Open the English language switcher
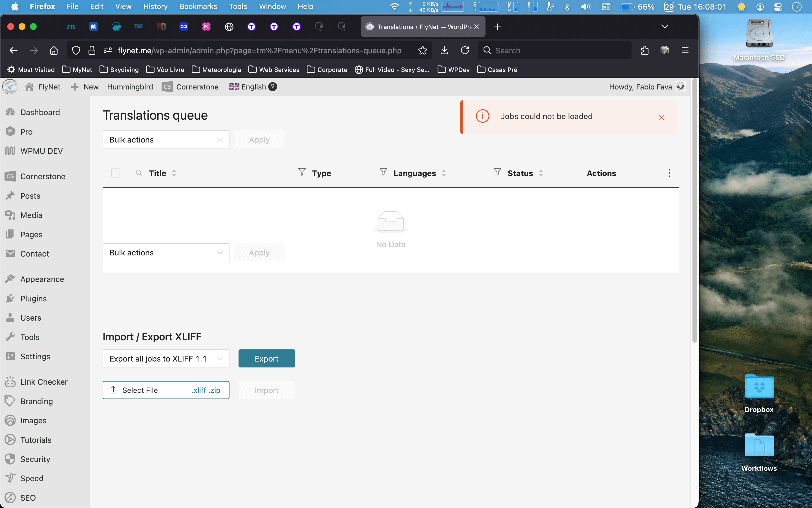This screenshot has width=812, height=508. pos(248,87)
